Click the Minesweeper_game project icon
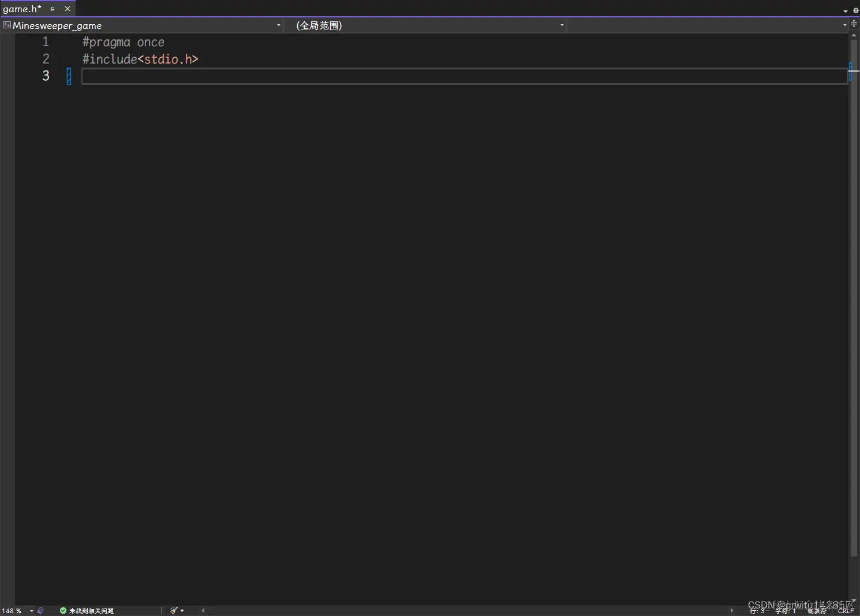 tap(7, 25)
